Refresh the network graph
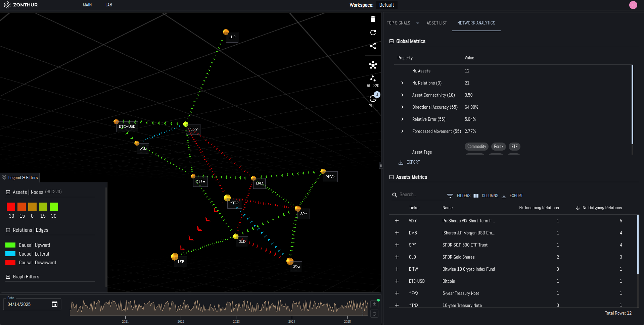This screenshot has width=644, height=325. point(373,33)
